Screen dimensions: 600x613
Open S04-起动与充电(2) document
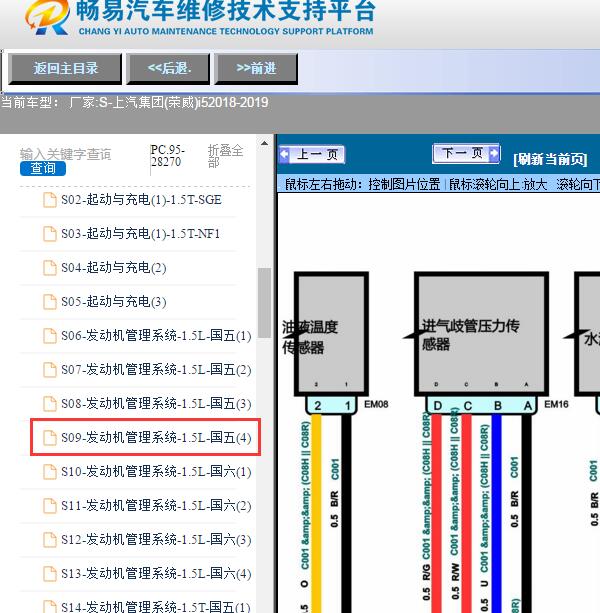[114, 268]
